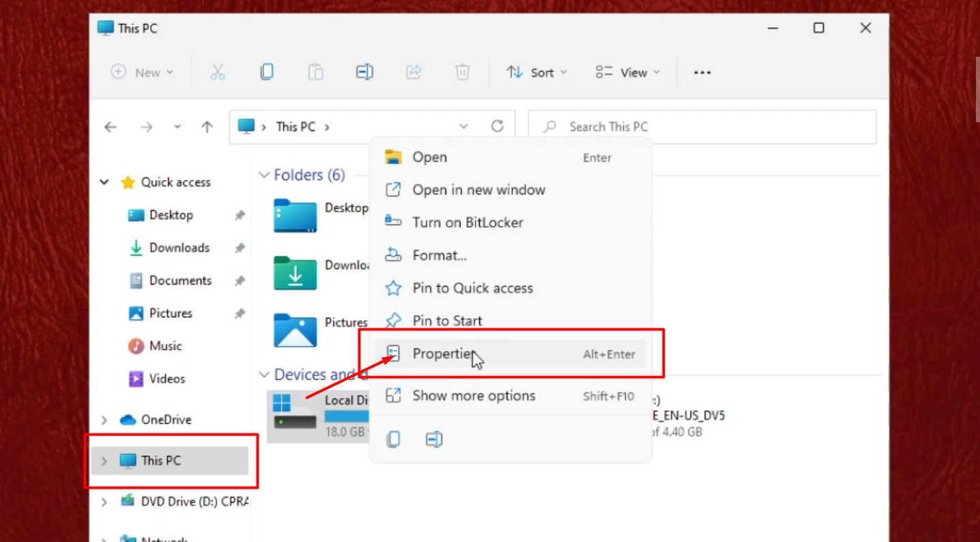The width and height of the screenshot is (980, 542).
Task: Collapse the Folders (6) group
Action: tap(264, 175)
